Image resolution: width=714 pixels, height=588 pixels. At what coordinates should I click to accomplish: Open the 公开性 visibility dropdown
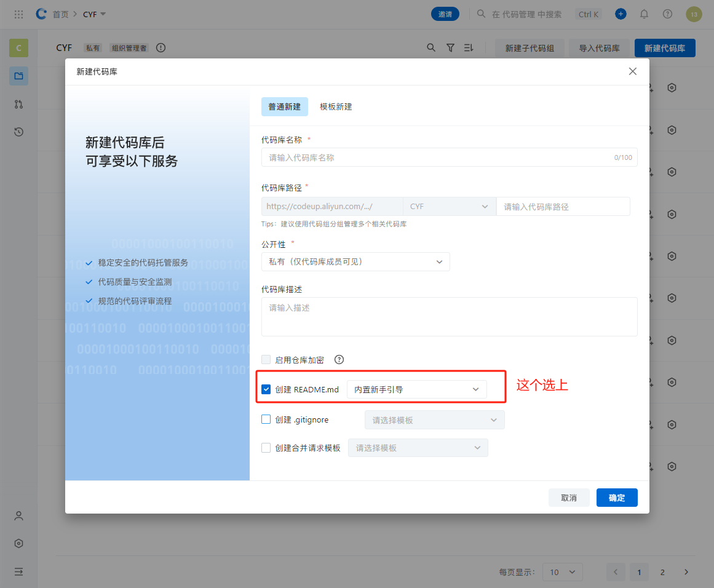[x=355, y=261]
